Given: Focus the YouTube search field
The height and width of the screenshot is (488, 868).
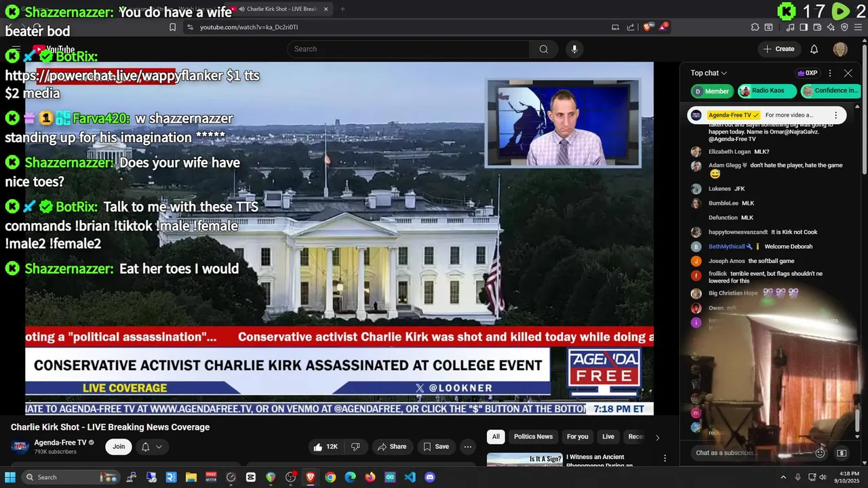Looking at the screenshot, I should pyautogui.click(x=408, y=49).
